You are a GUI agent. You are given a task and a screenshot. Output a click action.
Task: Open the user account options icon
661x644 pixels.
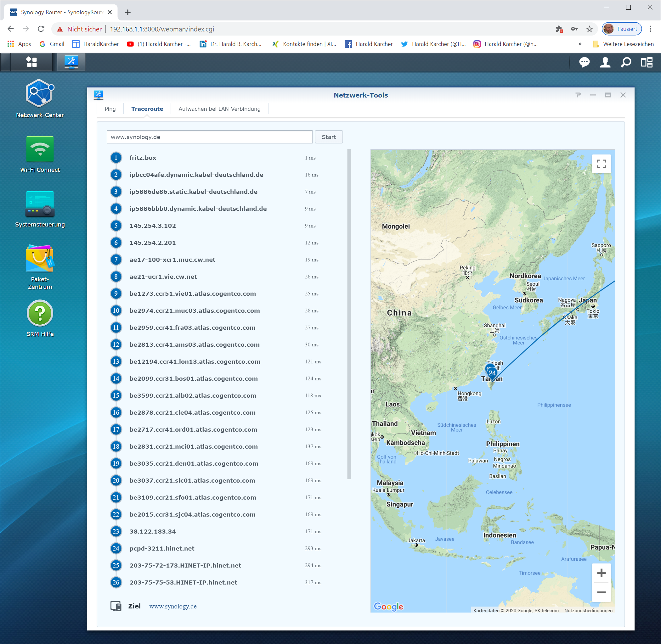point(605,62)
